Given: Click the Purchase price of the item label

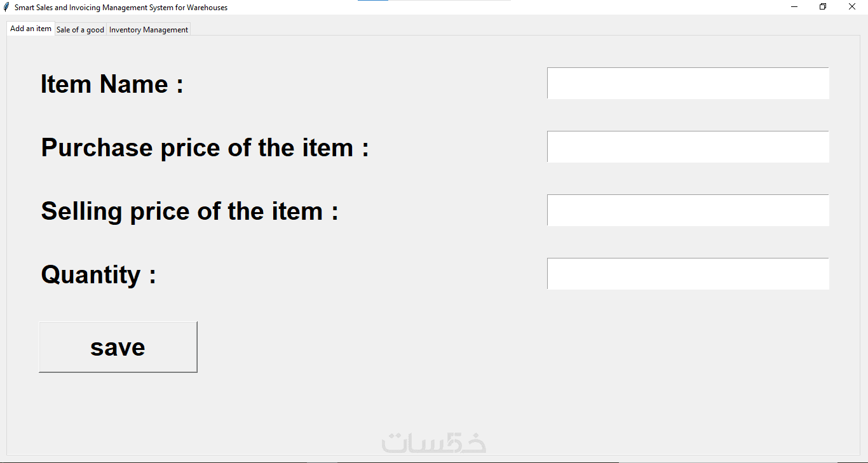Looking at the screenshot, I should [205, 147].
